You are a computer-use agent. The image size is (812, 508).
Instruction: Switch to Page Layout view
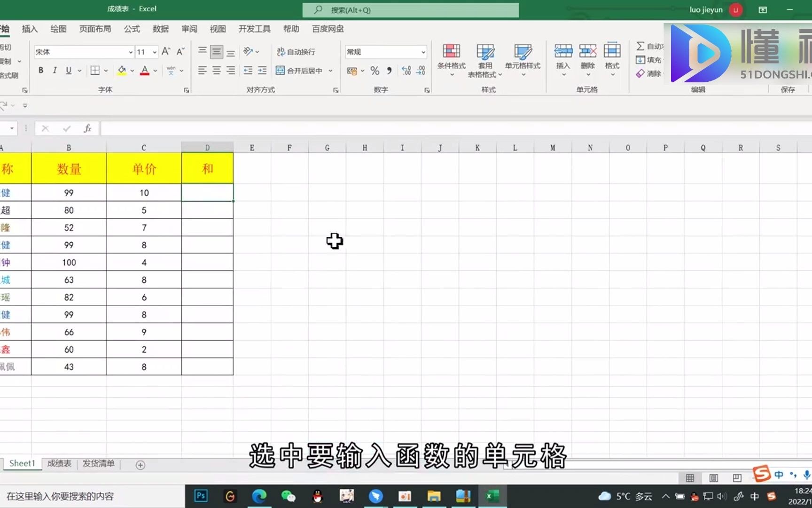[x=713, y=478]
